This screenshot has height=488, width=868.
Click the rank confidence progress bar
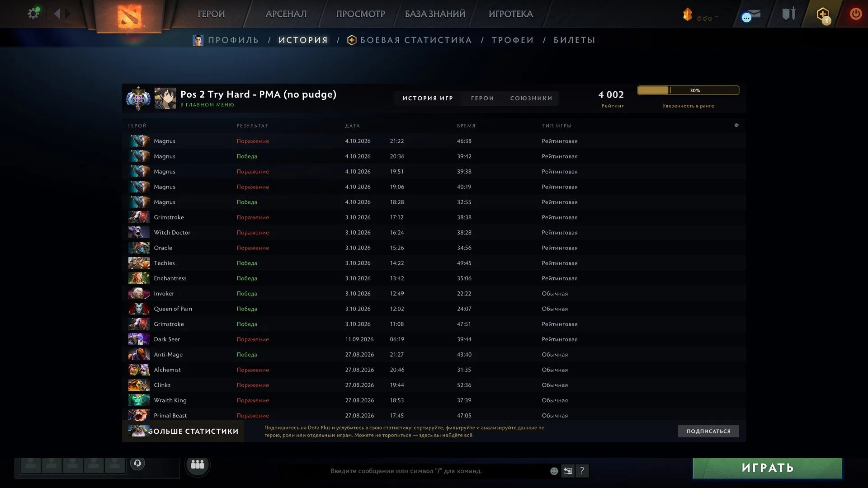(688, 90)
